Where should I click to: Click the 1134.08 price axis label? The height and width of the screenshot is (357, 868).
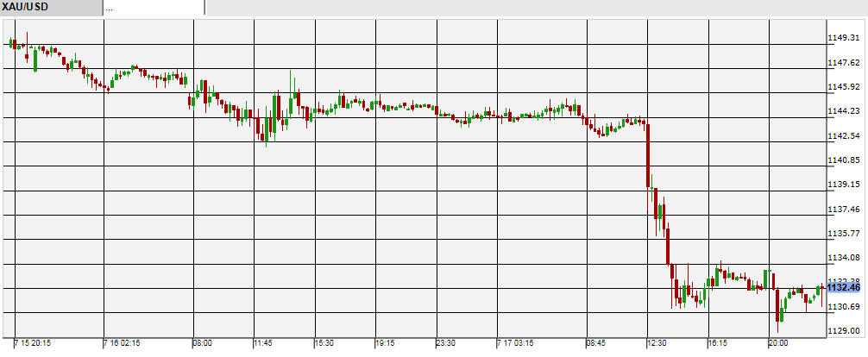pos(842,258)
